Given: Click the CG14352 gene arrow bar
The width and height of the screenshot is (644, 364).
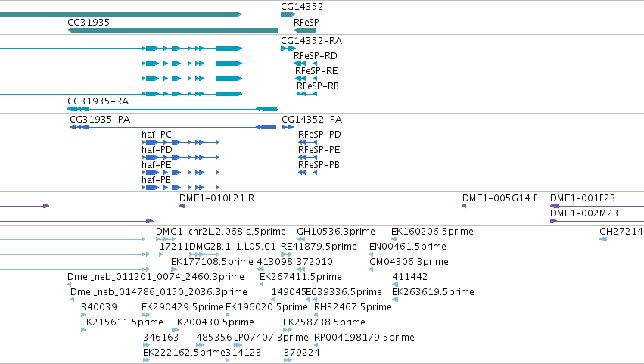Looking at the screenshot, I should (288, 14).
